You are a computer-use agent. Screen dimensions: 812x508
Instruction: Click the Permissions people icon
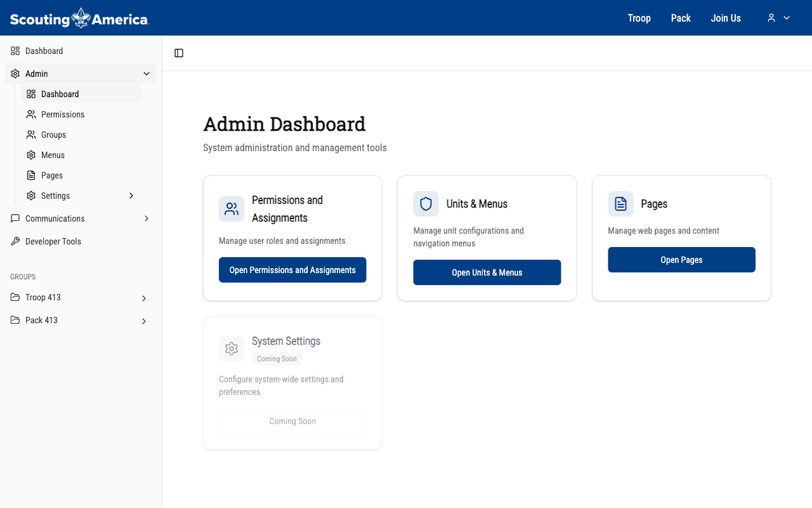pos(31,114)
